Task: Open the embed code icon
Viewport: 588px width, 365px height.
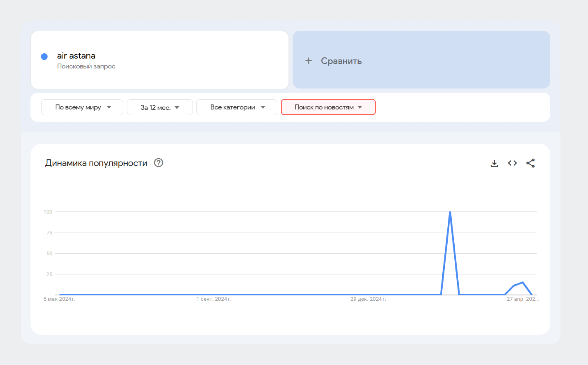Action: point(512,163)
